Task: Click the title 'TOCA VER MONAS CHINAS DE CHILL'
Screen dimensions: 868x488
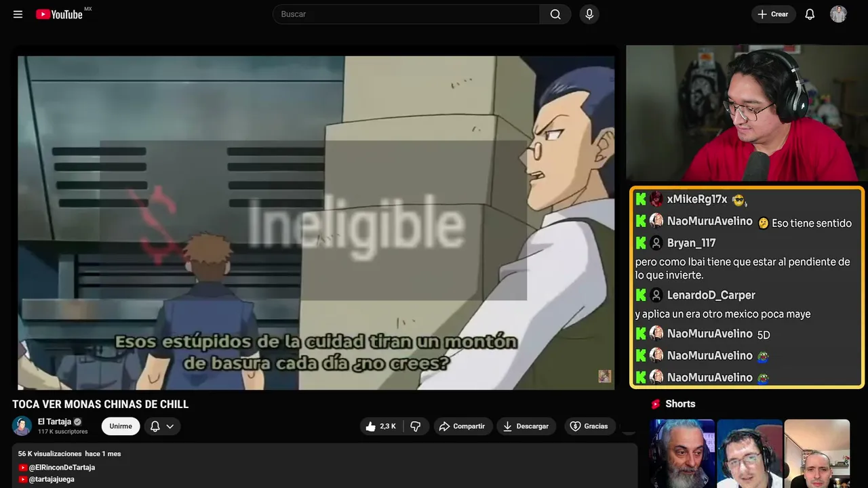Action: click(x=100, y=405)
